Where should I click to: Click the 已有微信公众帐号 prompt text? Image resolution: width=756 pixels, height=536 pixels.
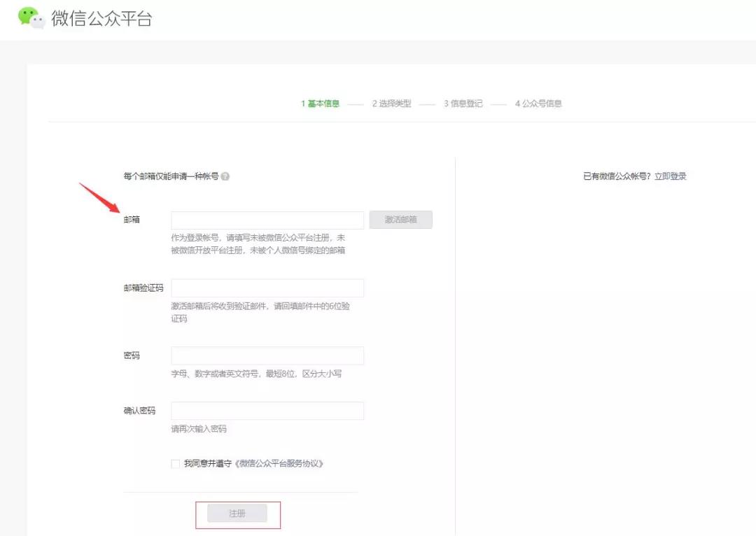619,176
